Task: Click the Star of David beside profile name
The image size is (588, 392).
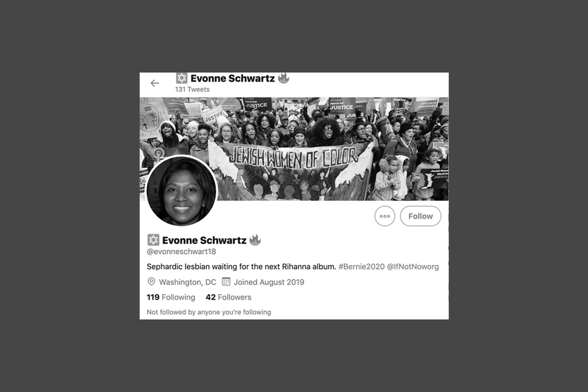Action: tap(153, 240)
